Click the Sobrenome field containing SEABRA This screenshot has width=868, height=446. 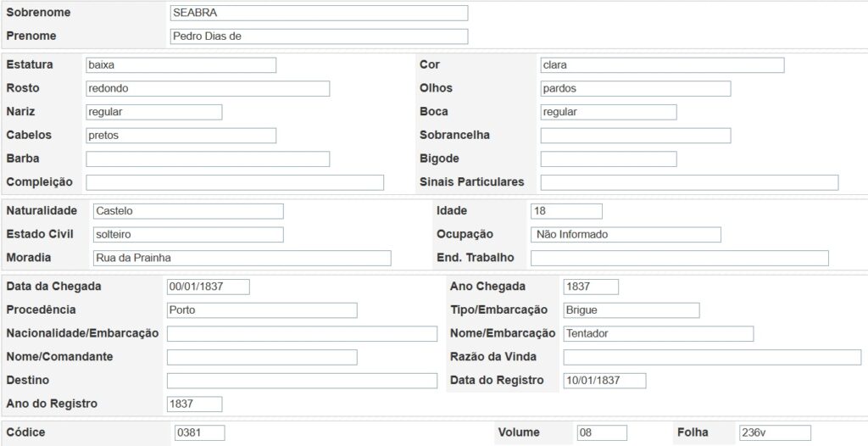(319, 13)
